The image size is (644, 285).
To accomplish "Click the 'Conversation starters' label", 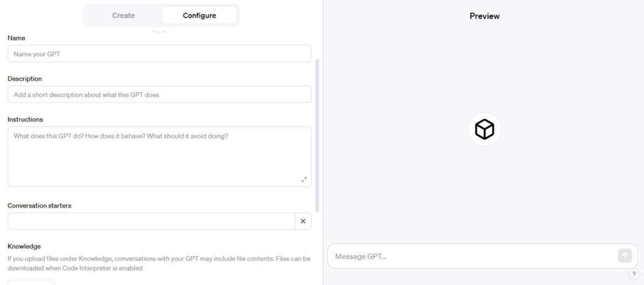I will [x=40, y=205].
